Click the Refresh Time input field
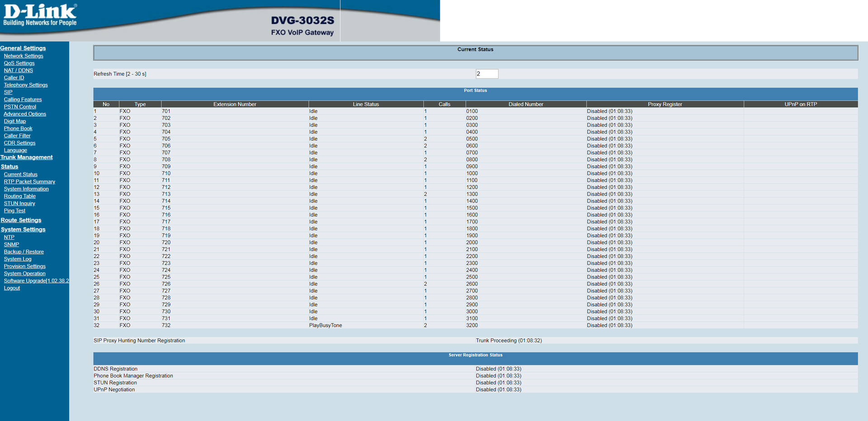 coord(487,74)
